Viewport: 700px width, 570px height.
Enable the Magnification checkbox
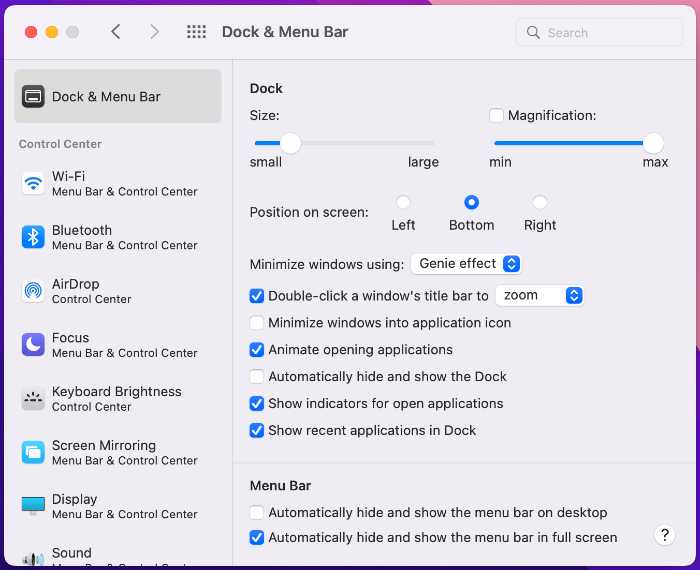click(496, 115)
